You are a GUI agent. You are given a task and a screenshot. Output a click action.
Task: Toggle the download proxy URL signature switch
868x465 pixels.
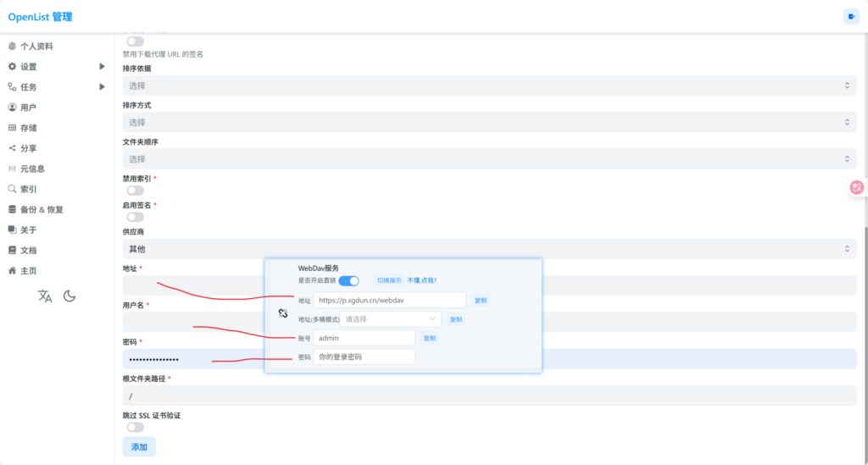135,42
